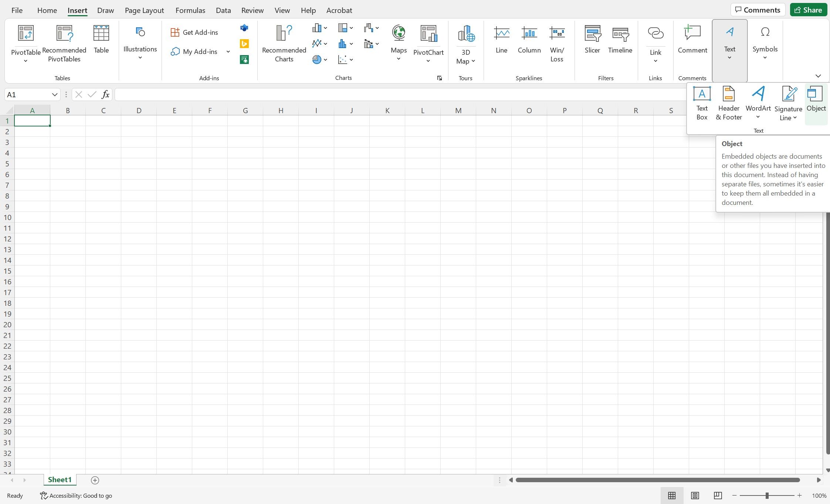Click the Insert menu tab

tap(77, 10)
